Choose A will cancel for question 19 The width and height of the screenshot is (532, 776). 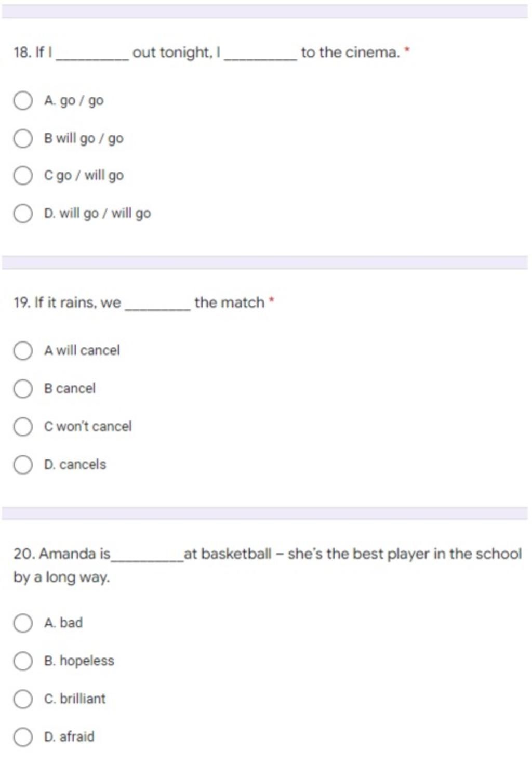coord(23,351)
